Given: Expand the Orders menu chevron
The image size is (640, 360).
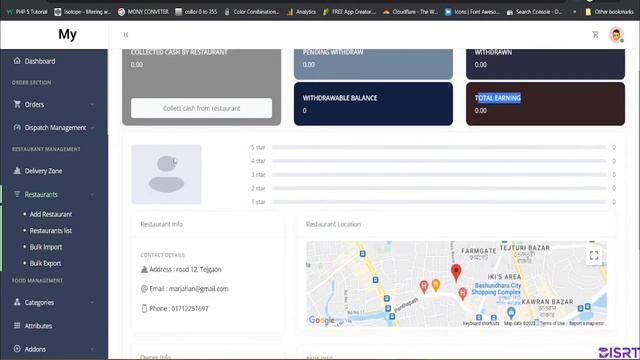Looking at the screenshot, I should [92, 104].
